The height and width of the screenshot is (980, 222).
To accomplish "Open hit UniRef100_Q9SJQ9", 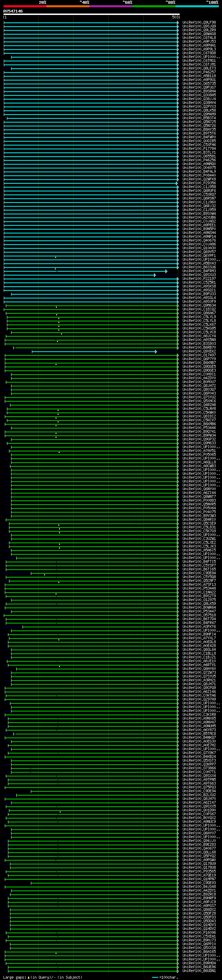I will 199,26.
